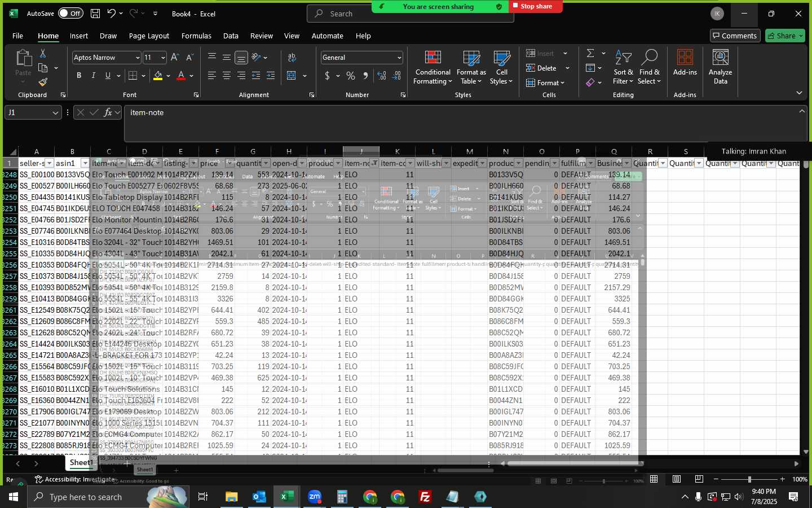Click the vertical scrollbar down arrow

coord(806,452)
